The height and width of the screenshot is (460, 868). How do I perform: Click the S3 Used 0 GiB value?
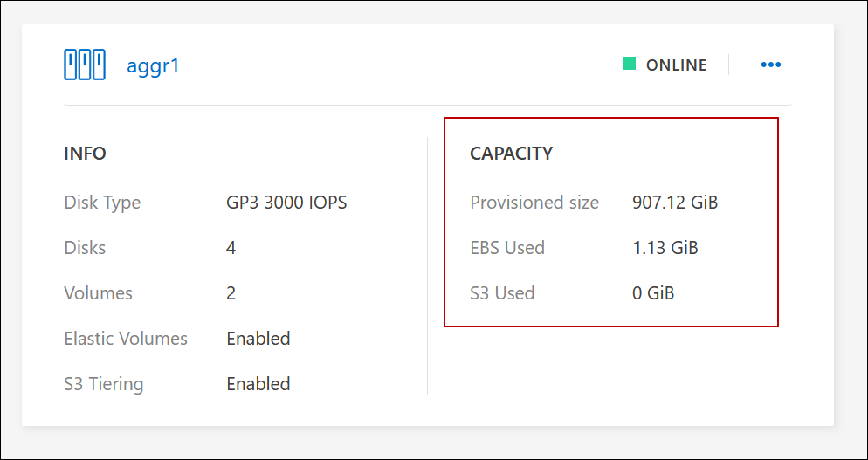(653, 293)
